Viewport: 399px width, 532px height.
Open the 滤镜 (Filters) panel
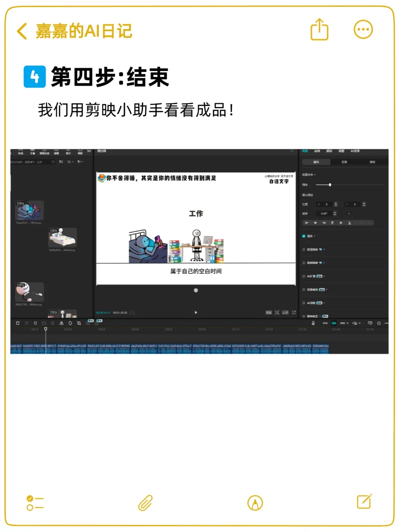tap(57, 150)
